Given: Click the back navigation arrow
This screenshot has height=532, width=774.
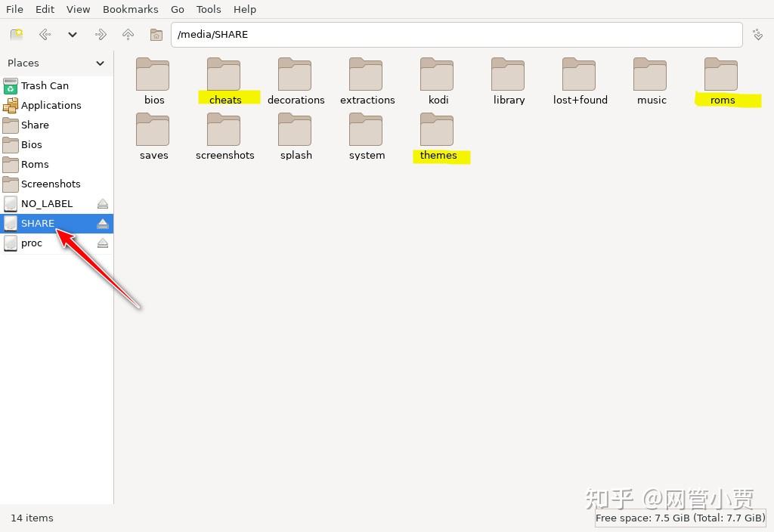Looking at the screenshot, I should (x=44, y=34).
